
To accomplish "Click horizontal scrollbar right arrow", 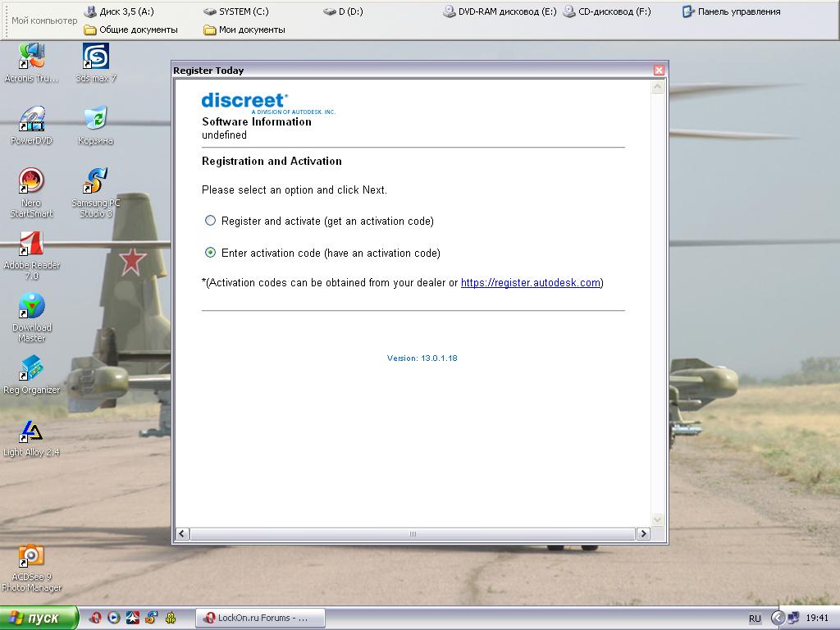I will tap(643, 533).
